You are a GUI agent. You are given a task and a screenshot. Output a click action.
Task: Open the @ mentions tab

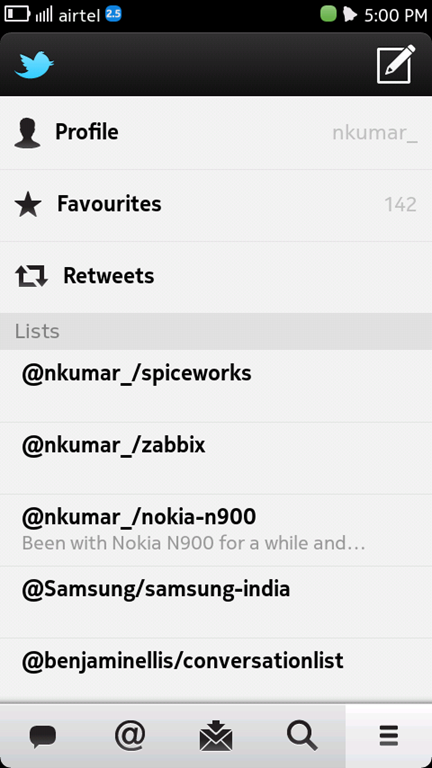[x=130, y=735]
